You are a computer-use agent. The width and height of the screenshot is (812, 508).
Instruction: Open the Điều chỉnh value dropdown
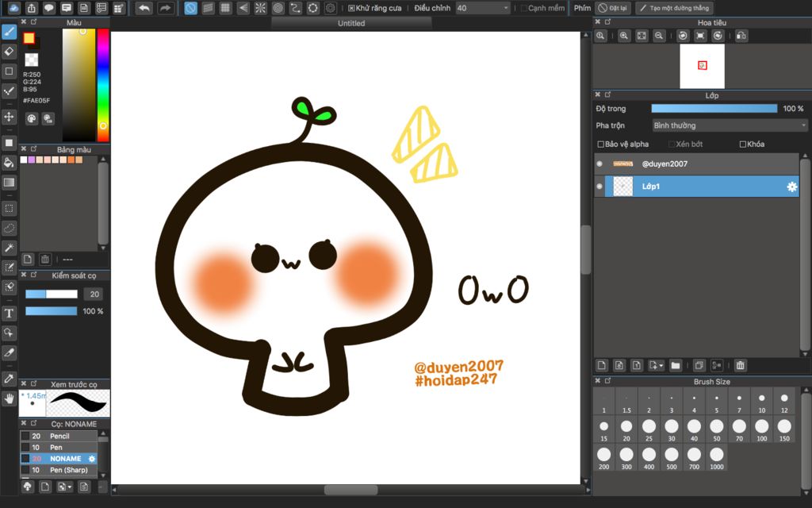(x=483, y=8)
